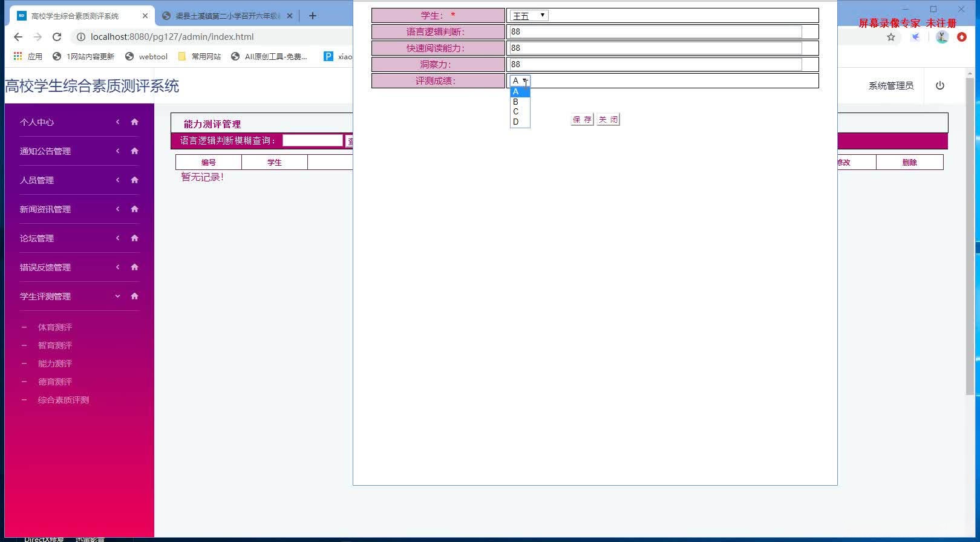
Task: Close the 高校学生综合素质测评系统 tab
Action: (145, 16)
